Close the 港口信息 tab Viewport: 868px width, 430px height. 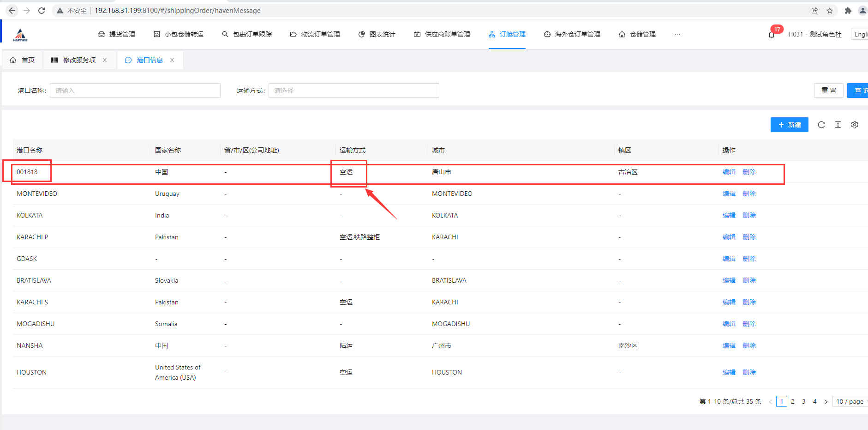click(x=172, y=60)
